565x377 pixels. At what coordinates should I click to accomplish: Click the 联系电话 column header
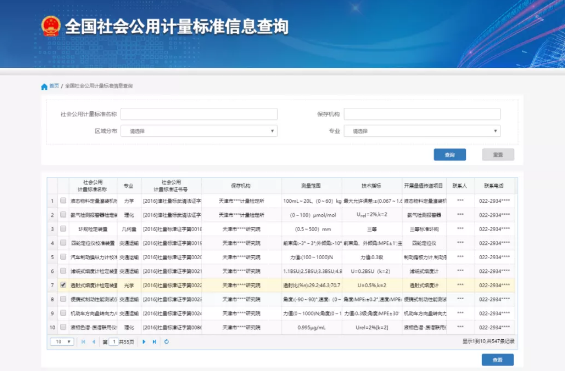(x=494, y=186)
